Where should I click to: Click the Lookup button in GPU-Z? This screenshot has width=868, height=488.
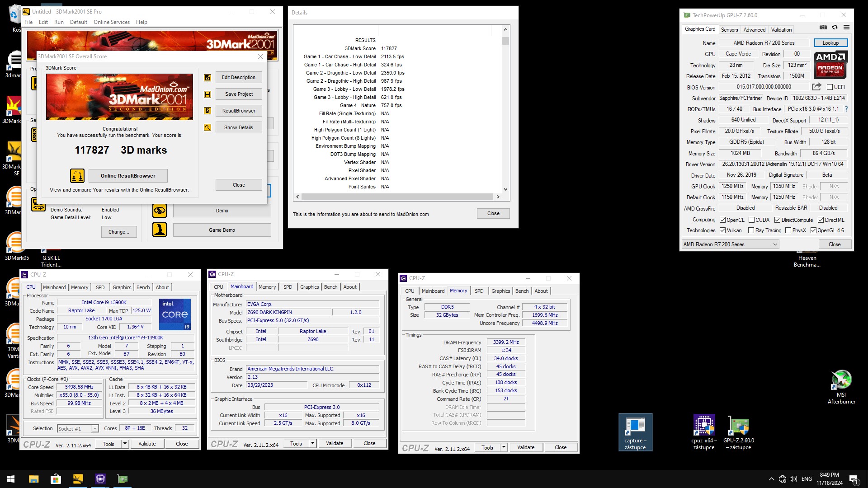830,43
